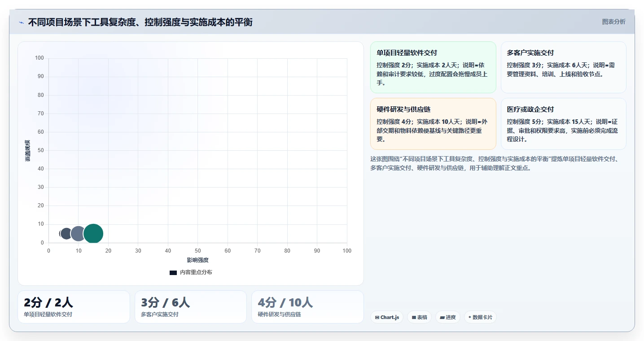Toggle the 内容重点分布 legend swatch
644x341 pixels.
point(173,272)
